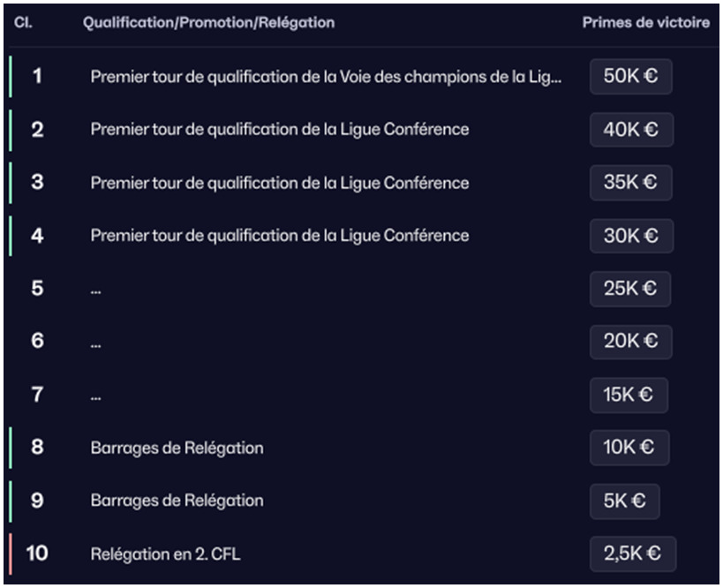723x588 pixels.
Task: Click the 40K € prize button
Action: tap(630, 130)
